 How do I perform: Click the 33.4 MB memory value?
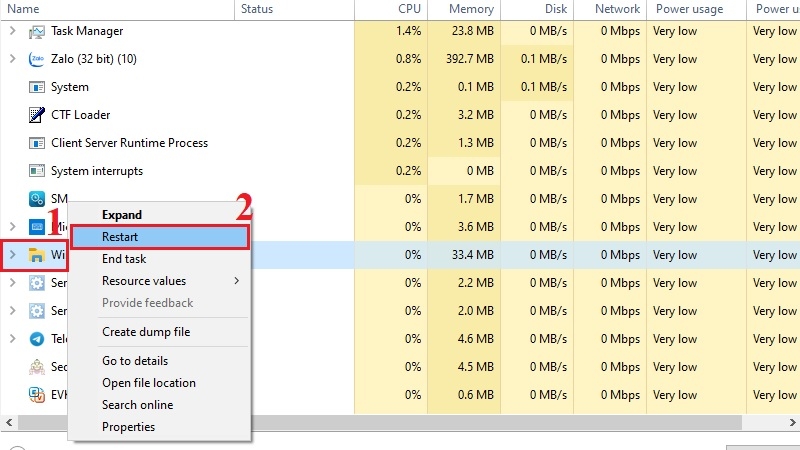472,255
